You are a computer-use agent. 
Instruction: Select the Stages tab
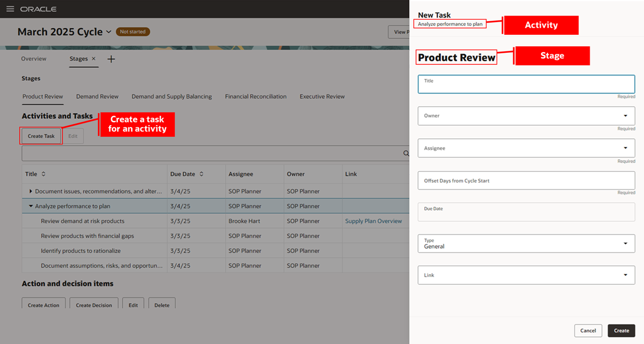[78, 59]
